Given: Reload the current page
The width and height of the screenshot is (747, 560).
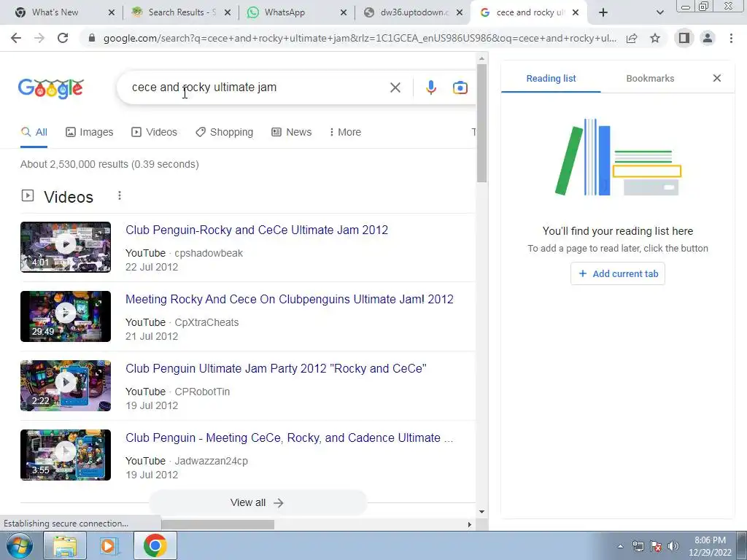Looking at the screenshot, I should (x=63, y=38).
